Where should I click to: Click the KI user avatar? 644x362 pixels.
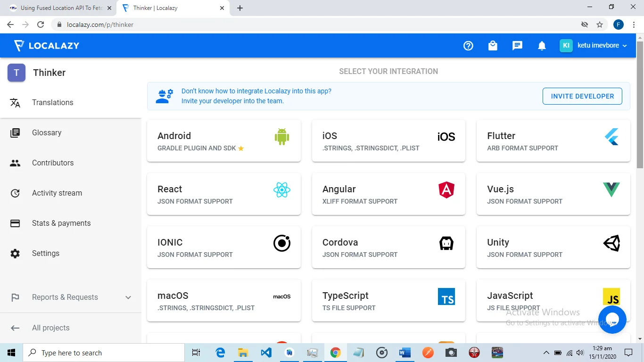pos(566,46)
